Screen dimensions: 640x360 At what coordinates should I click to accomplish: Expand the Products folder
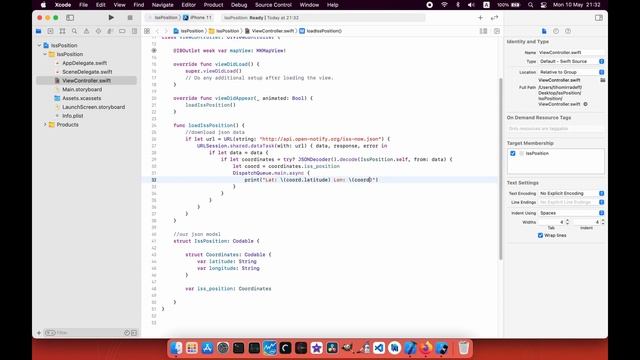(x=45, y=125)
